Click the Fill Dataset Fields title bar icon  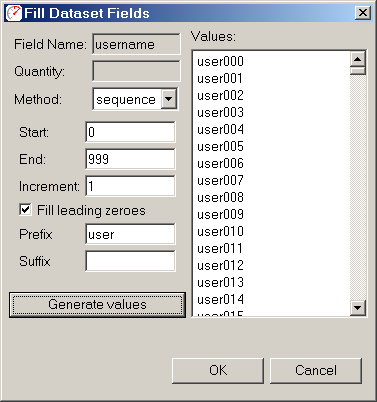coord(14,13)
